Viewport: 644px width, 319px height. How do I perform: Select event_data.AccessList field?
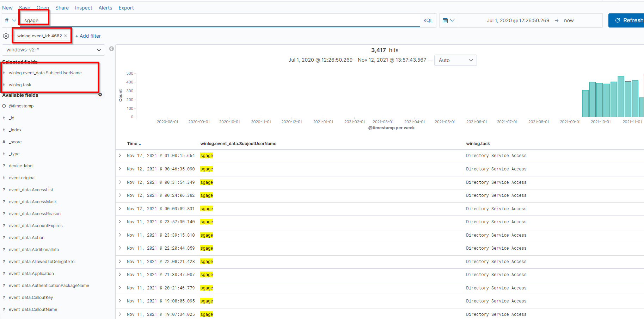click(31, 190)
